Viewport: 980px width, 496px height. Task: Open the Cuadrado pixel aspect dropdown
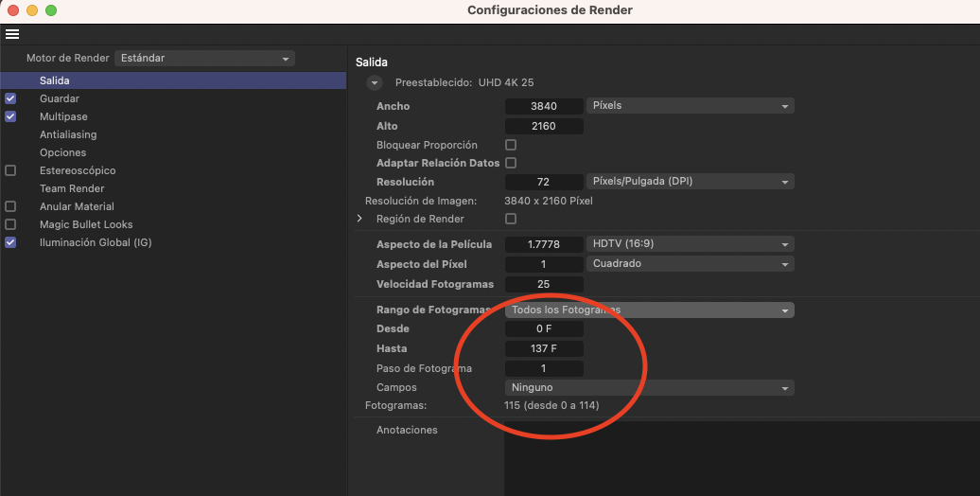click(x=690, y=264)
